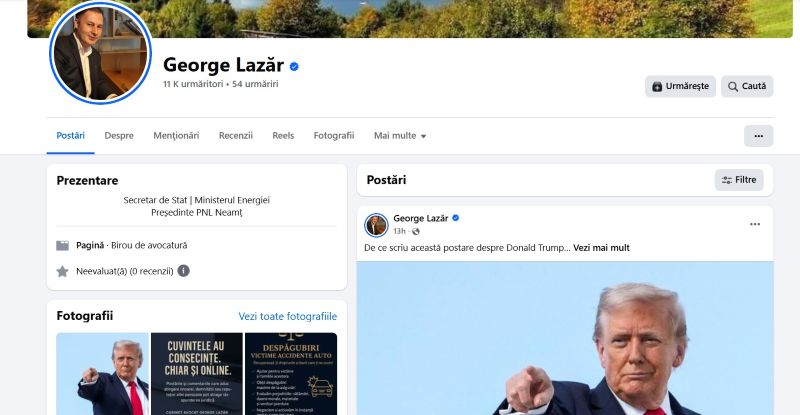Open George Lazăr's round profile picture
This screenshot has height=415, width=800.
[x=101, y=53]
